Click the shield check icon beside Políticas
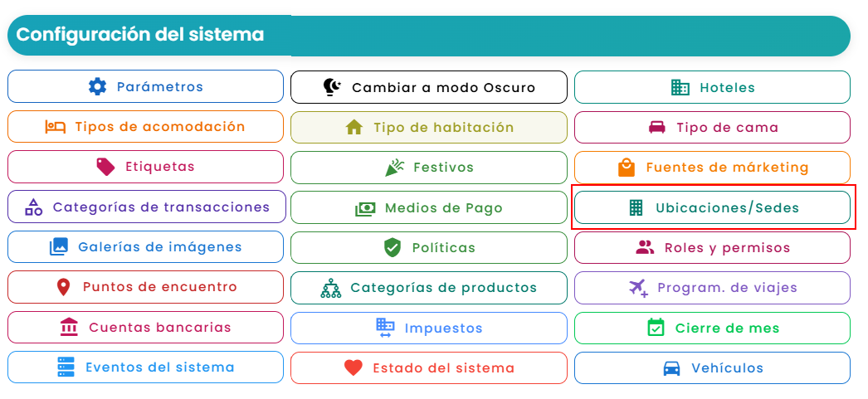Viewport: 868px width, 399px height. (392, 247)
